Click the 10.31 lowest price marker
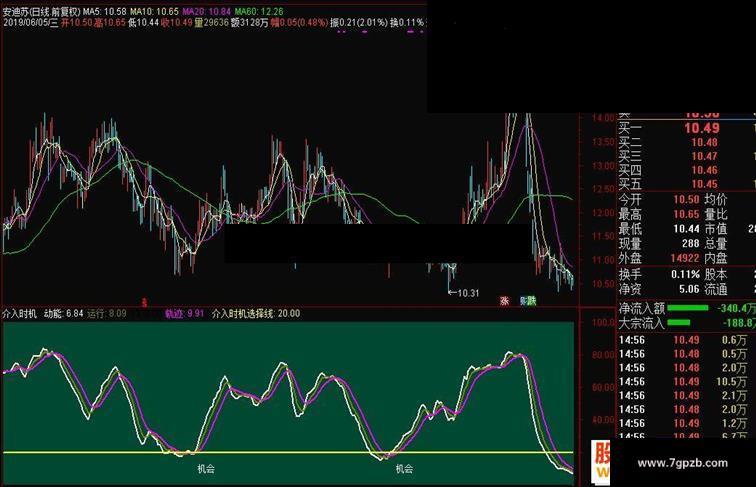756x487 pixels. pyautogui.click(x=464, y=293)
